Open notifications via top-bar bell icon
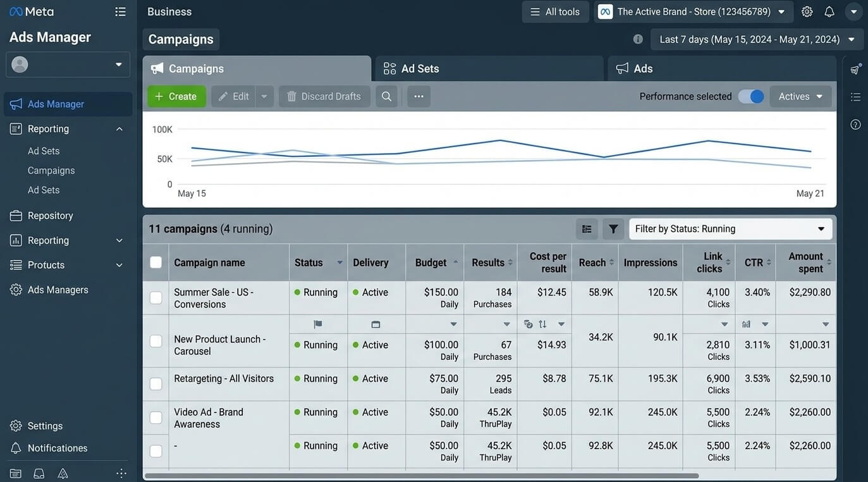Viewport: 868px width, 482px height. [x=829, y=11]
